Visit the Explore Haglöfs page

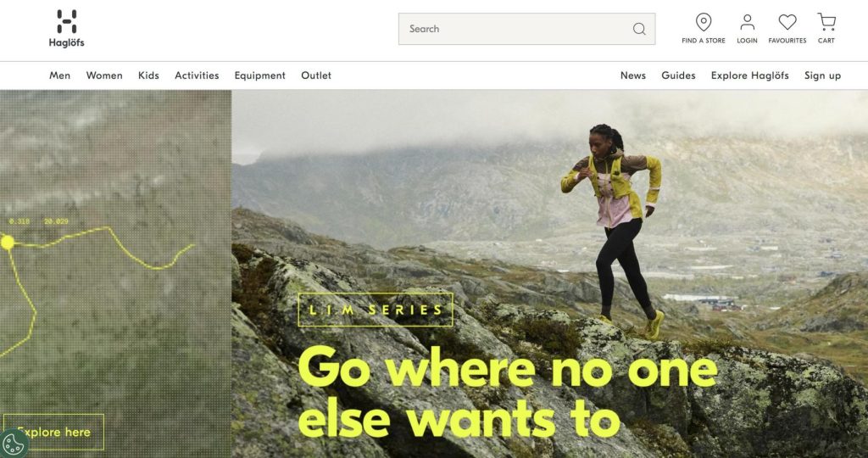pos(749,75)
